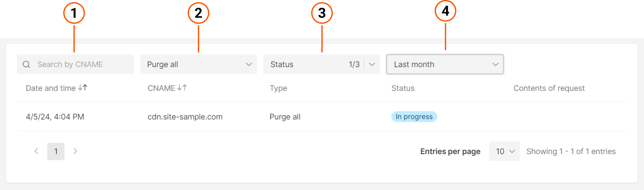Select page 1 in pagination
644x190 pixels.
pos(56,151)
